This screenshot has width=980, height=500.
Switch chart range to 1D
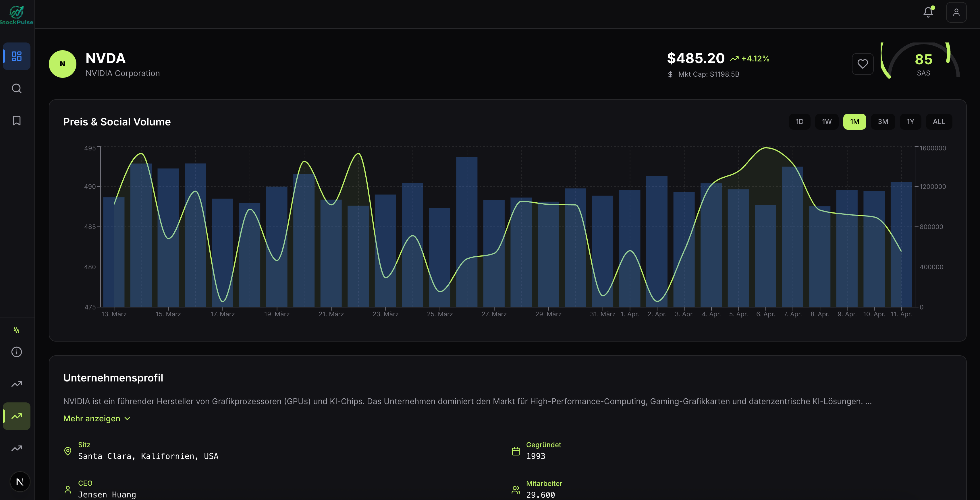pos(799,122)
